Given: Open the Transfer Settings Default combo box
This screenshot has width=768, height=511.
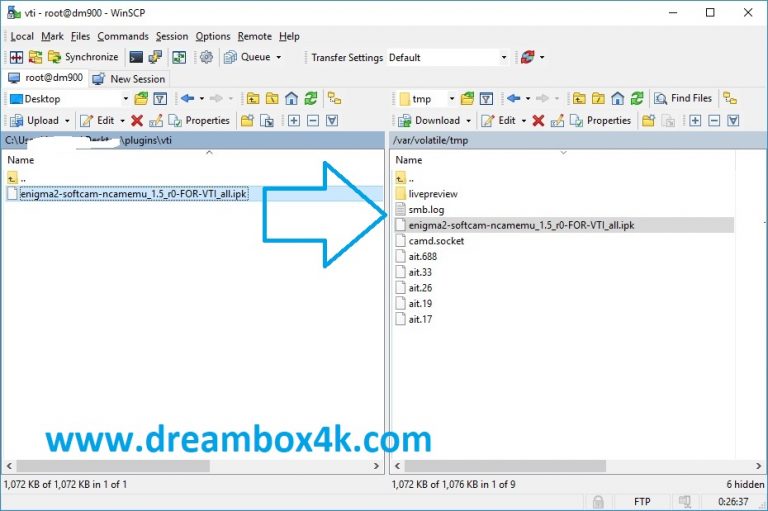Looking at the screenshot, I should pos(448,57).
